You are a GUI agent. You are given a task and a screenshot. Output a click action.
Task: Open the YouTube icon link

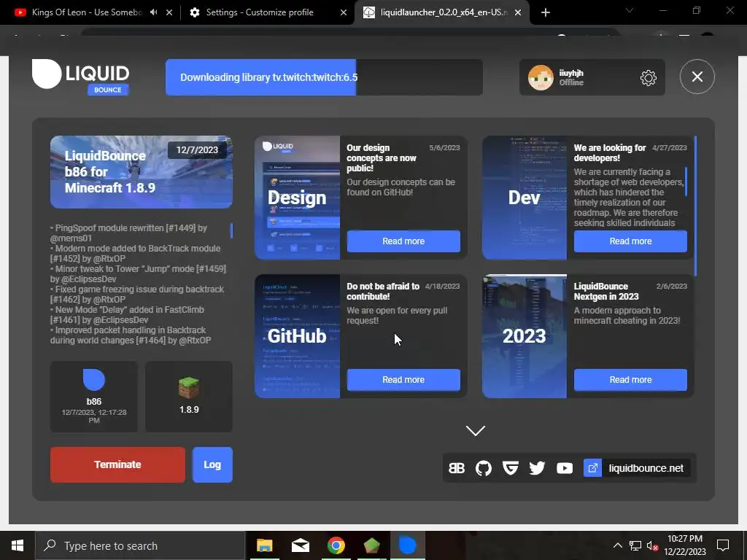(x=565, y=468)
